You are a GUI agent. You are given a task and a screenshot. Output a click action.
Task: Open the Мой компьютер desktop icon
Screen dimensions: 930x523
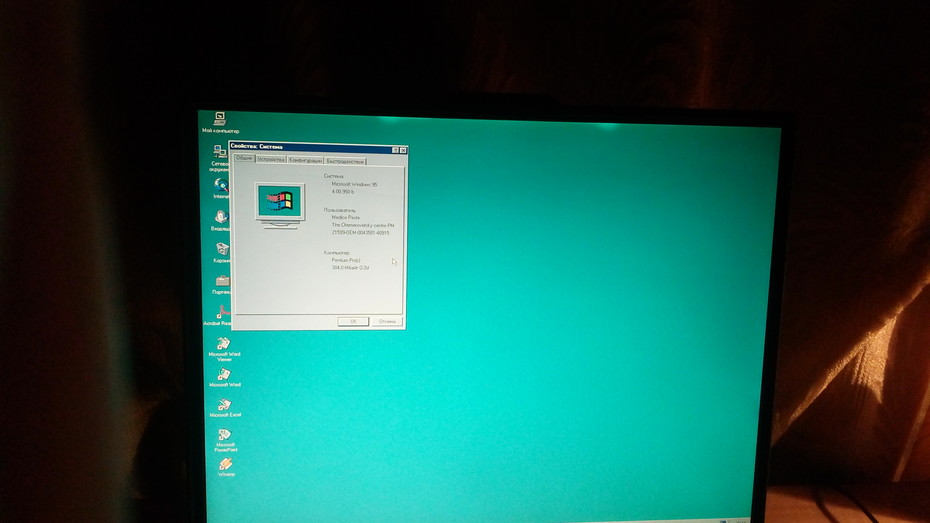click(x=220, y=122)
